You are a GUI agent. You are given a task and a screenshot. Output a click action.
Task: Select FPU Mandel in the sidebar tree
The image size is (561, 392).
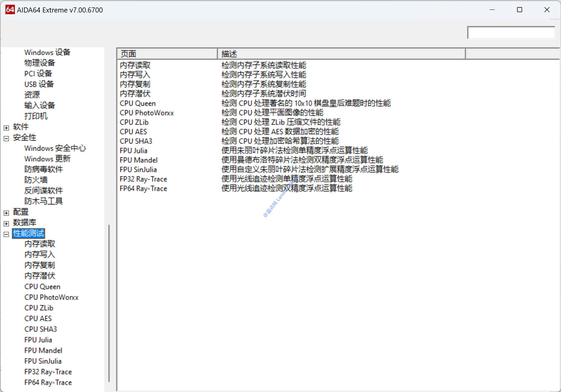pos(43,350)
